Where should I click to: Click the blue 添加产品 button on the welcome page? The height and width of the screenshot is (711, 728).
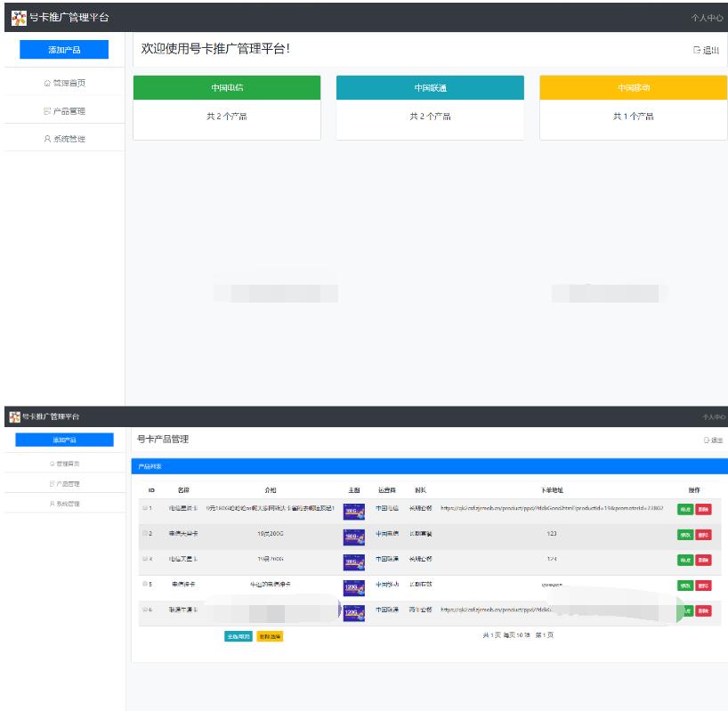pos(64,50)
